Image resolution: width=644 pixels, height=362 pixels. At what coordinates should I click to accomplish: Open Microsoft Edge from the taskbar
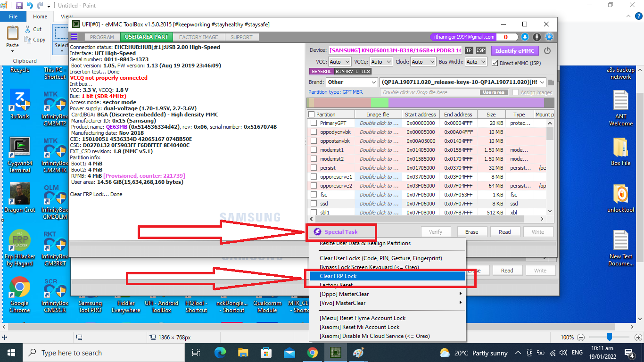tap(220, 353)
